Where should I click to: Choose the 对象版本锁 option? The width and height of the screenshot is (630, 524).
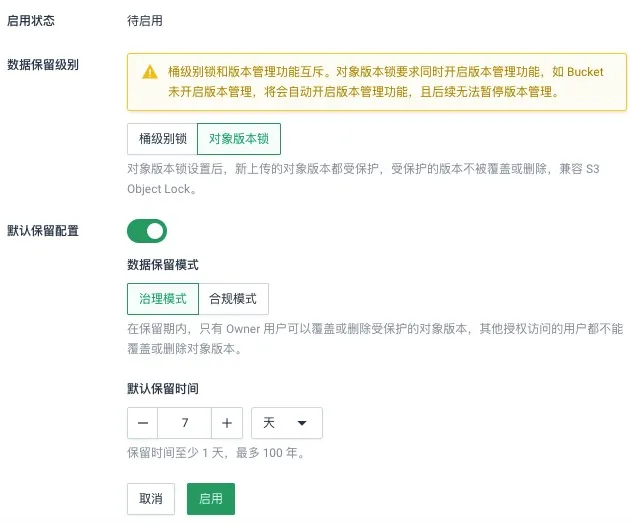pos(239,138)
